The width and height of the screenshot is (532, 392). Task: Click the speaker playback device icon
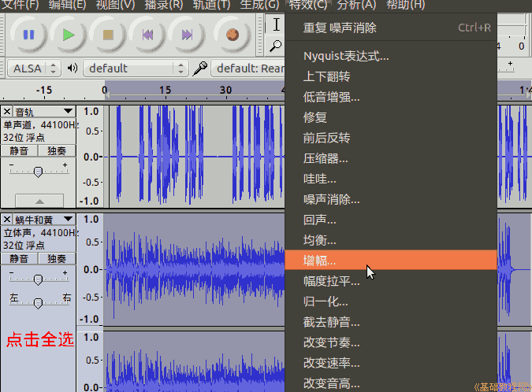[x=72, y=68]
